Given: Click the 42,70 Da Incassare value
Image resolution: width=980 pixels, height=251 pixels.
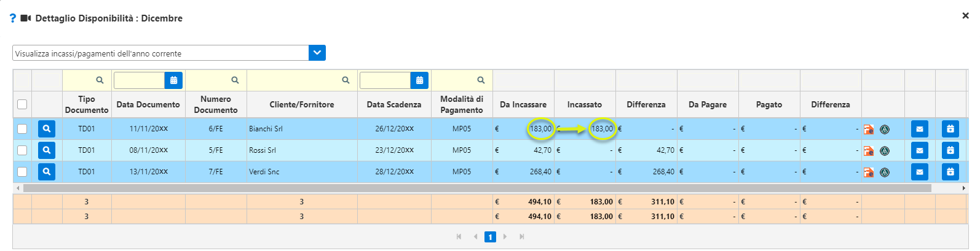Looking at the screenshot, I should [542, 150].
